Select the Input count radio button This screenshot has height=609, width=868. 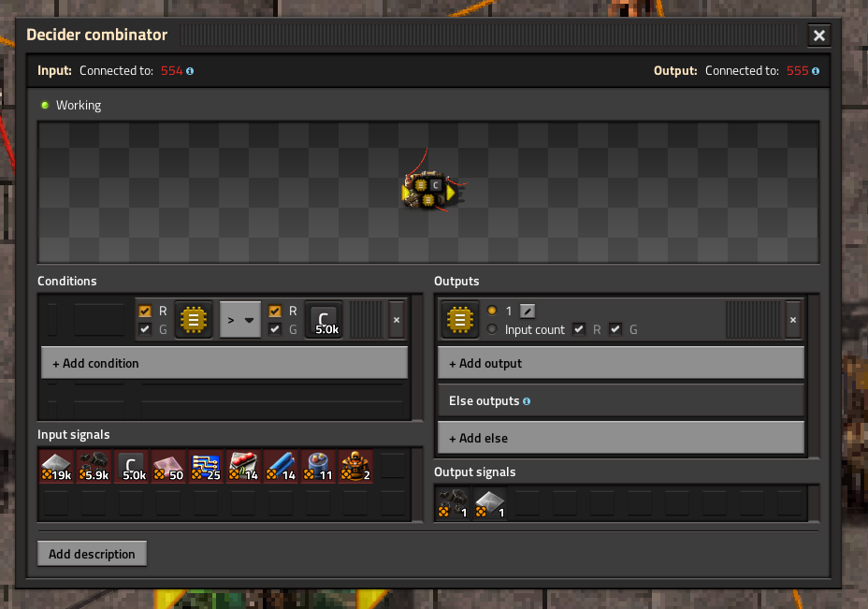492,329
